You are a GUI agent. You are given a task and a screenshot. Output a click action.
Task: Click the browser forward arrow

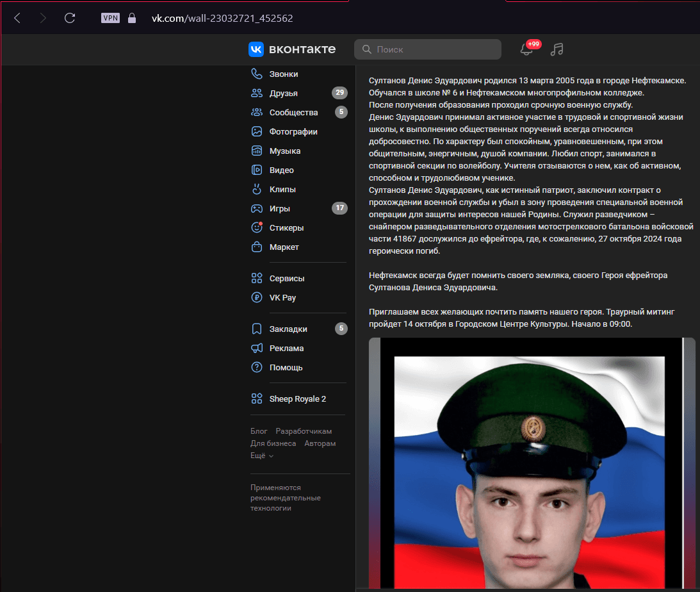click(x=43, y=19)
